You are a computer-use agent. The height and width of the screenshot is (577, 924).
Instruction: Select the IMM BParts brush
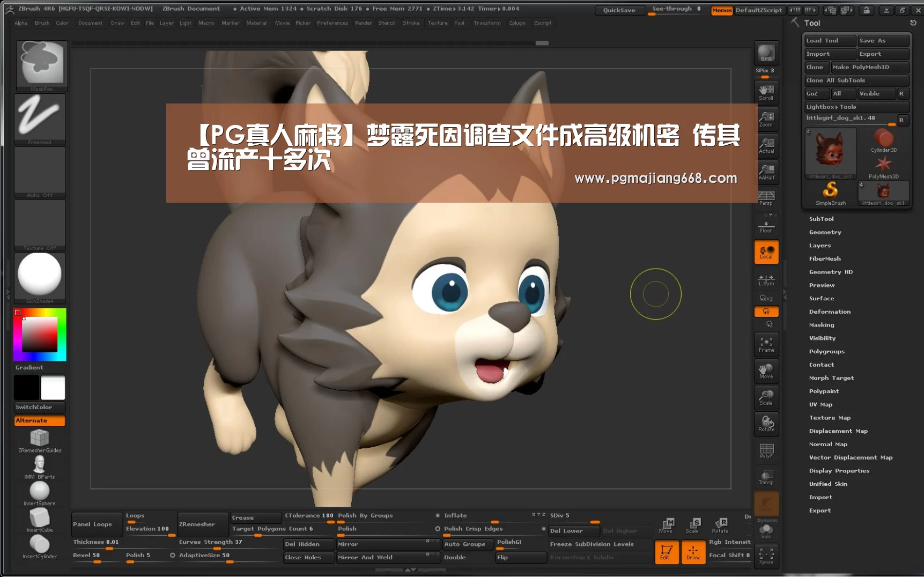[40, 467]
